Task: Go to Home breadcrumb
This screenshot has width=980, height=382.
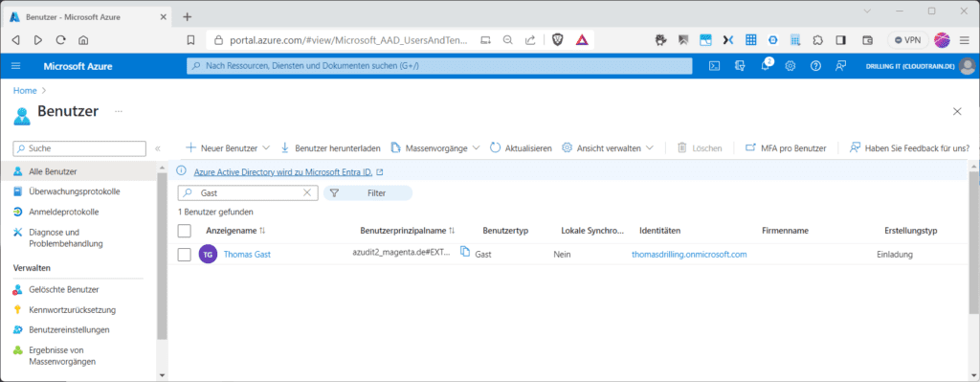Action: (25, 90)
